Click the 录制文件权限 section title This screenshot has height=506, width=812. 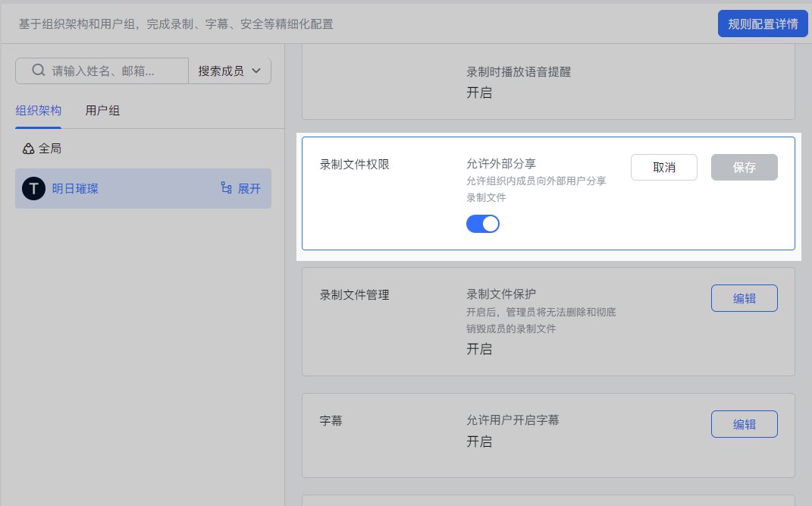tap(354, 164)
